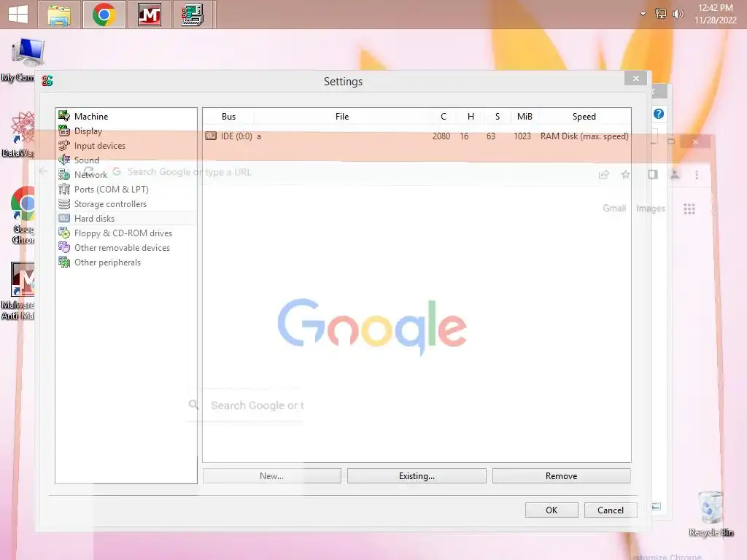Open the volume tray icon

click(x=678, y=14)
